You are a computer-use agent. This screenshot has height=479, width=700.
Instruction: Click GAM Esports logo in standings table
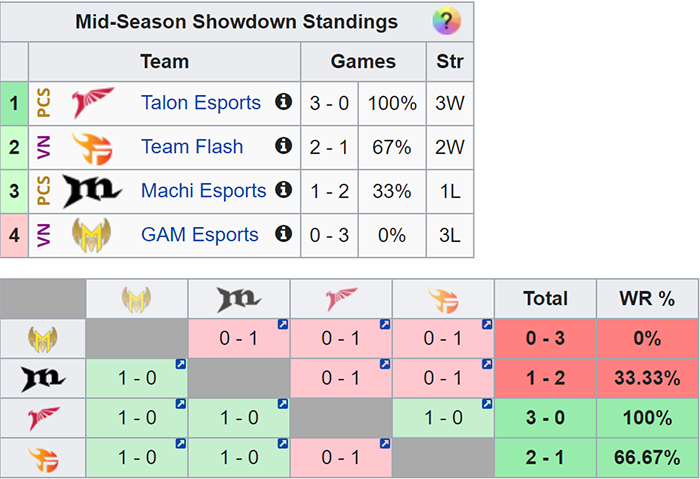(x=92, y=235)
